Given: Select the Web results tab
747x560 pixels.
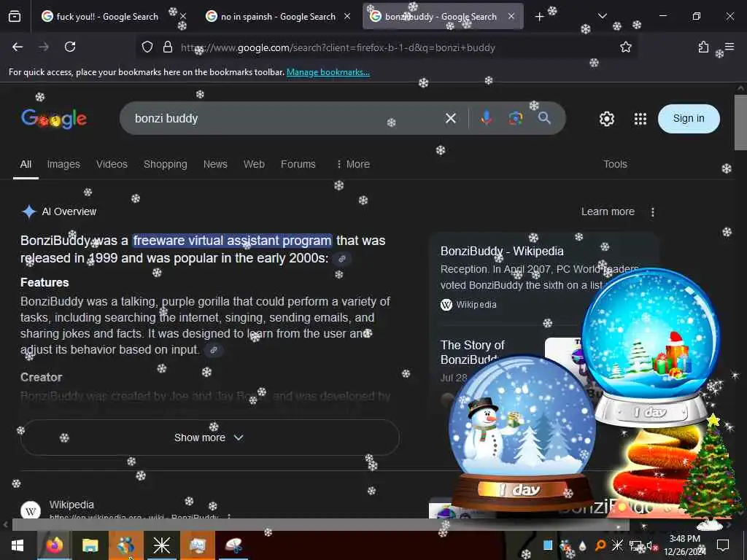Looking at the screenshot, I should pyautogui.click(x=254, y=164).
